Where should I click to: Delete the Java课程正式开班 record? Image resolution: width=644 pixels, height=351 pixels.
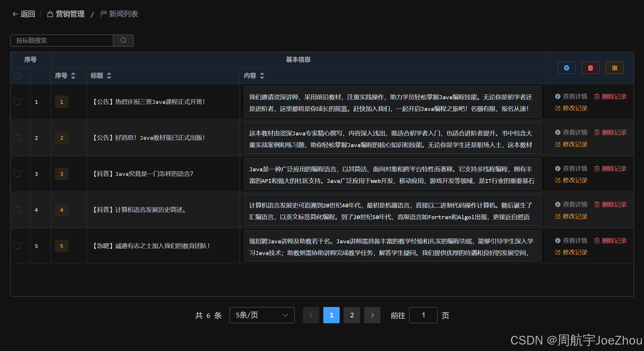pos(610,96)
